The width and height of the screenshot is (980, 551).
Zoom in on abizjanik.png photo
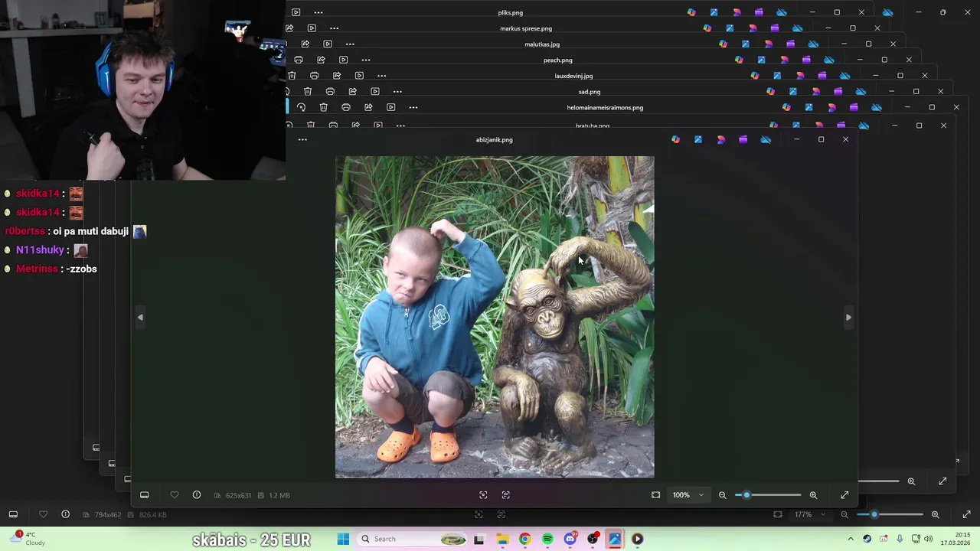(813, 495)
